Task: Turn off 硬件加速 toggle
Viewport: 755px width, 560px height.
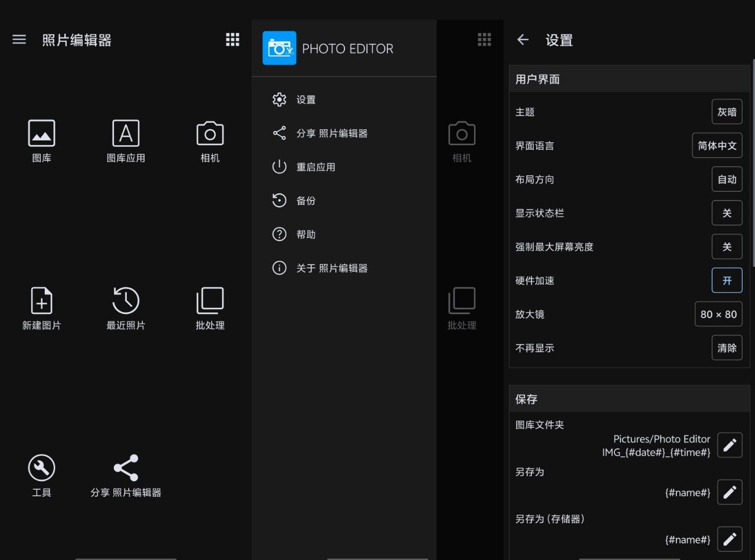Action: 727,280
